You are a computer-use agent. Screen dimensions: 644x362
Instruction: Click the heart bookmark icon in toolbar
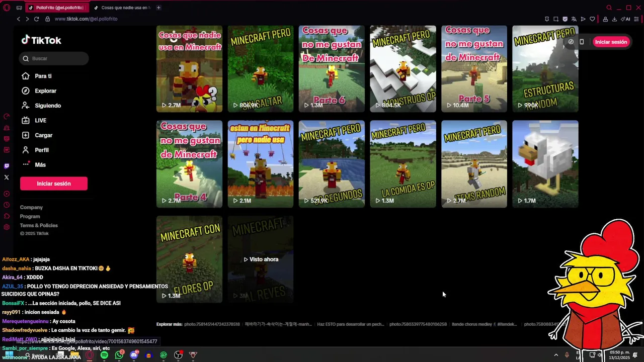click(592, 19)
